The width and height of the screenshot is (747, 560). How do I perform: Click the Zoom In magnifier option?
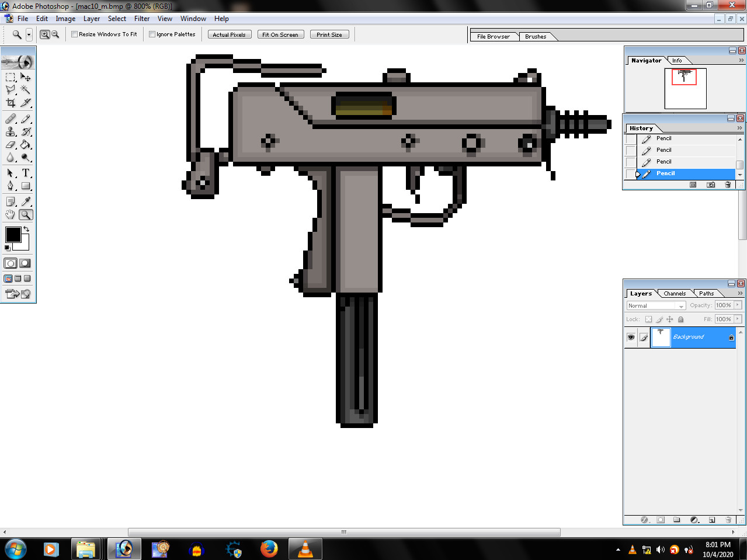pyautogui.click(x=44, y=34)
